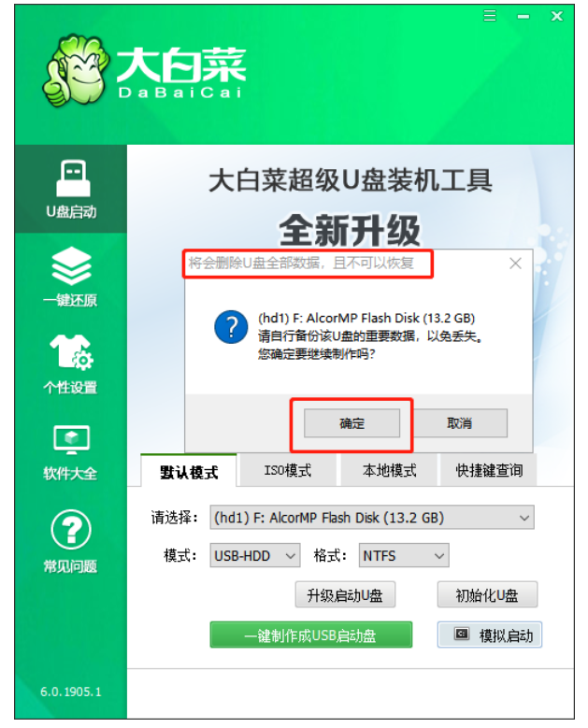Image resolution: width=588 pixels, height=728 pixels.
Task: Switch to the 本地模式 tab
Action: click(389, 470)
